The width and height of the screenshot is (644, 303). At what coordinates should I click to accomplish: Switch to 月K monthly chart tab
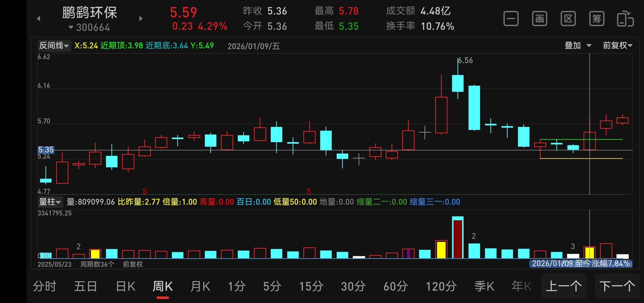tap(200, 286)
